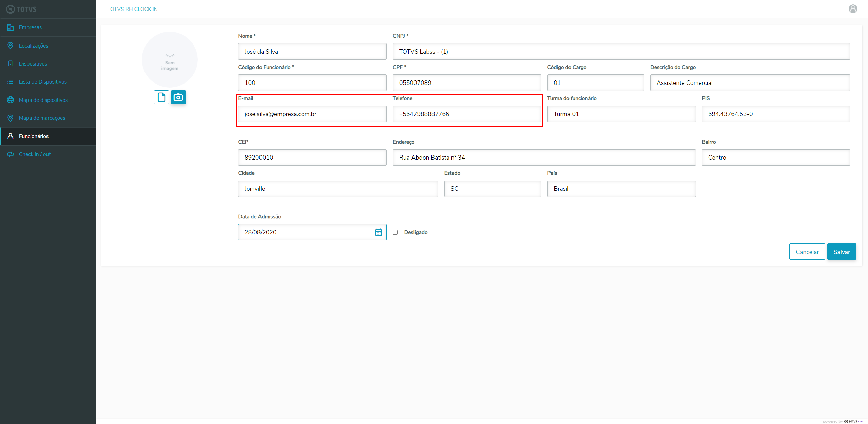
Task: Click the Localizações pin icon
Action: pos(11,45)
